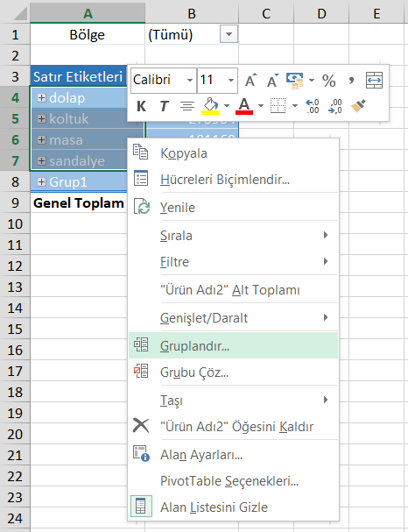Open font color dropdown arrow
The height and width of the screenshot is (532, 408).
click(x=261, y=106)
